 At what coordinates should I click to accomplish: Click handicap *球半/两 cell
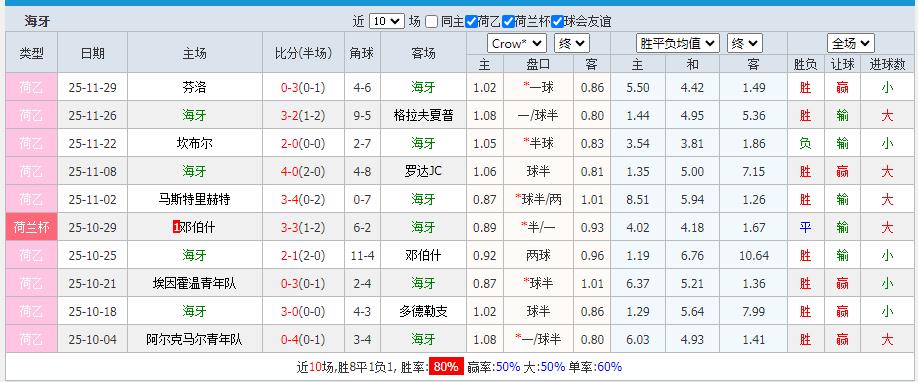(x=538, y=199)
